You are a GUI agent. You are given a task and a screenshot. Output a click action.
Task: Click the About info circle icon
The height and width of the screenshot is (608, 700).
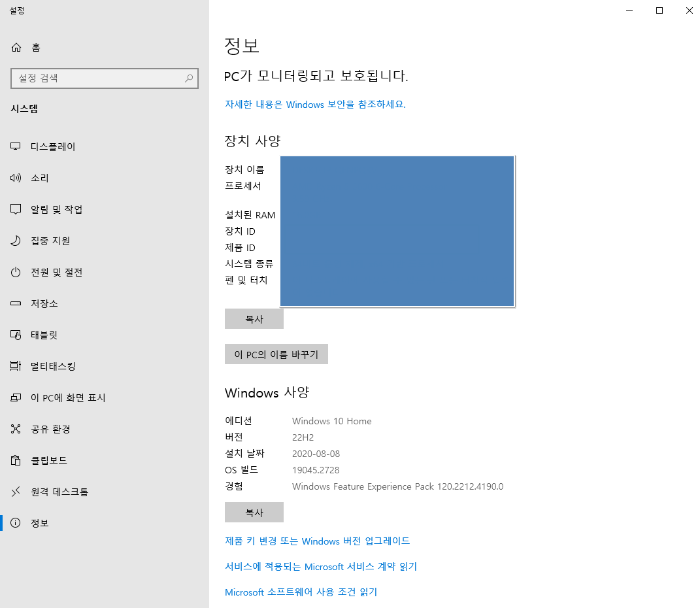coord(16,523)
